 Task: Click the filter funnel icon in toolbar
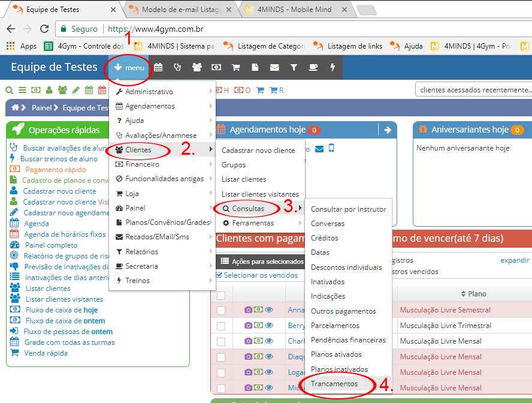coord(294,68)
